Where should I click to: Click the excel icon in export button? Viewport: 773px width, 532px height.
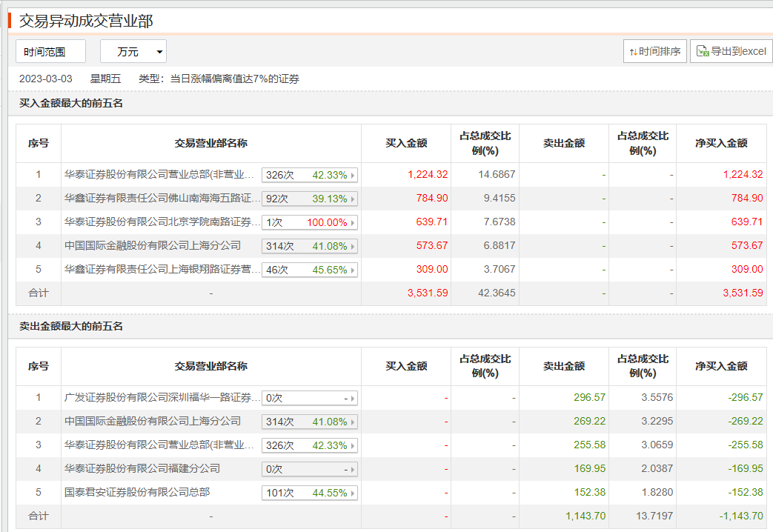coord(702,51)
